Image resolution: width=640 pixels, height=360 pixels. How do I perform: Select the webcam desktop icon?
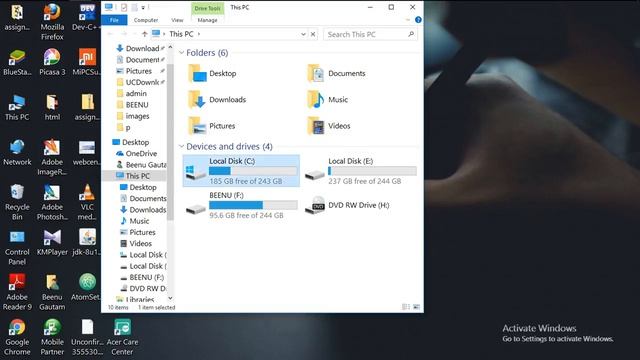point(87,152)
